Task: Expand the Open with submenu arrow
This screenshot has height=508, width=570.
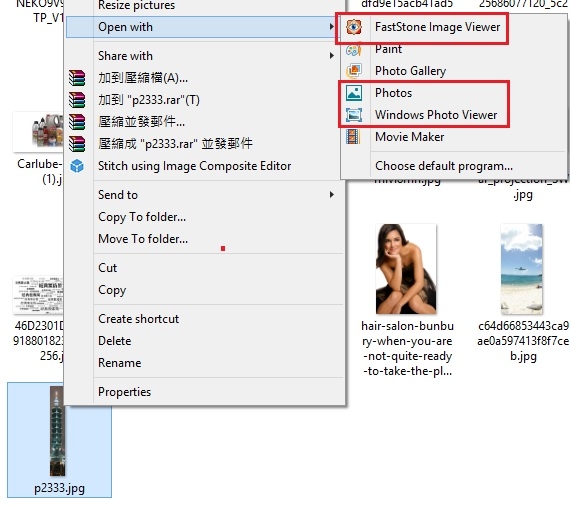Action: click(x=331, y=27)
